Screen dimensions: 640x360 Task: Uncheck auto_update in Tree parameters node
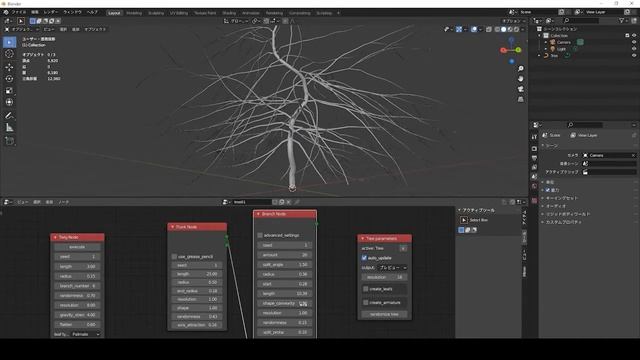364,258
